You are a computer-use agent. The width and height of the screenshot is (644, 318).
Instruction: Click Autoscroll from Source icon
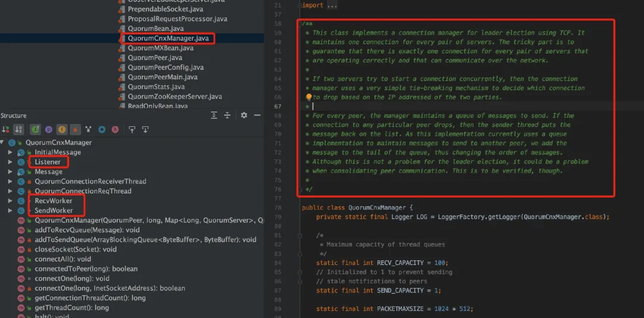pos(145,129)
